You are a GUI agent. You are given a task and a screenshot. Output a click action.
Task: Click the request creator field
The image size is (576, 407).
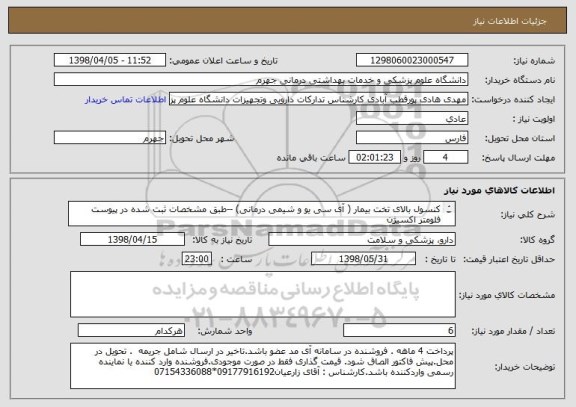click(318, 99)
